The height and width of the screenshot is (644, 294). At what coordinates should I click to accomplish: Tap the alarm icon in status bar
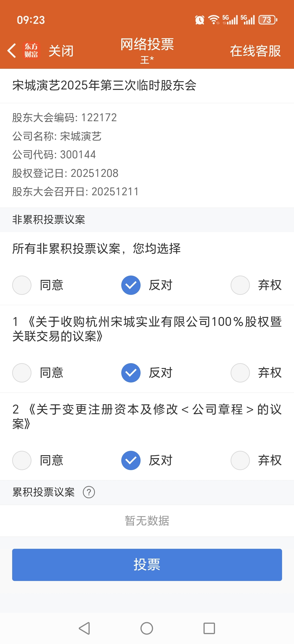point(199,20)
